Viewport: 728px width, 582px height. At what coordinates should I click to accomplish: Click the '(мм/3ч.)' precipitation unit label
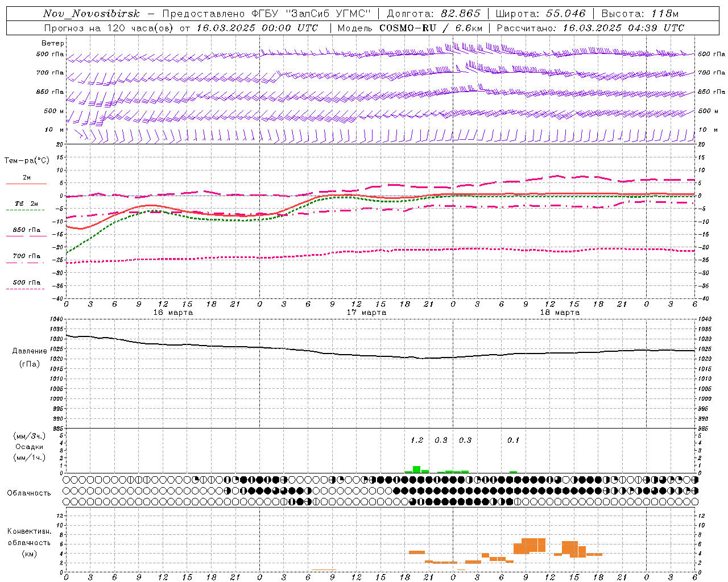[x=30, y=436]
